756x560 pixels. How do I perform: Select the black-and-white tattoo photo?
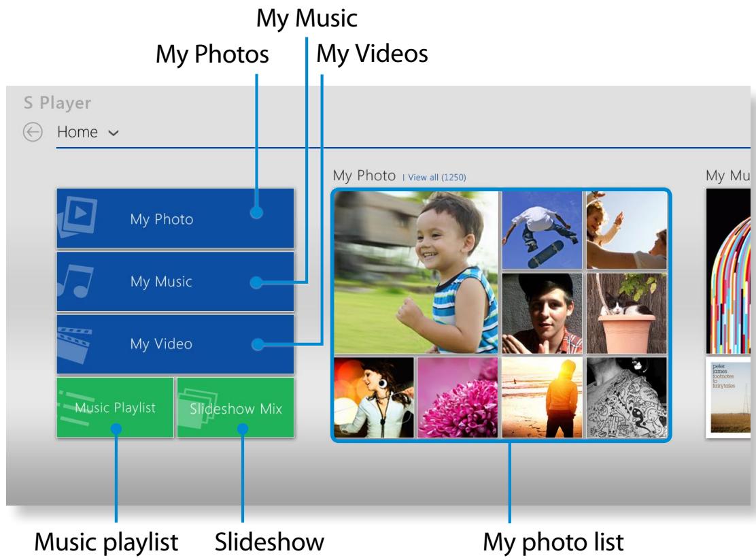coord(627,397)
